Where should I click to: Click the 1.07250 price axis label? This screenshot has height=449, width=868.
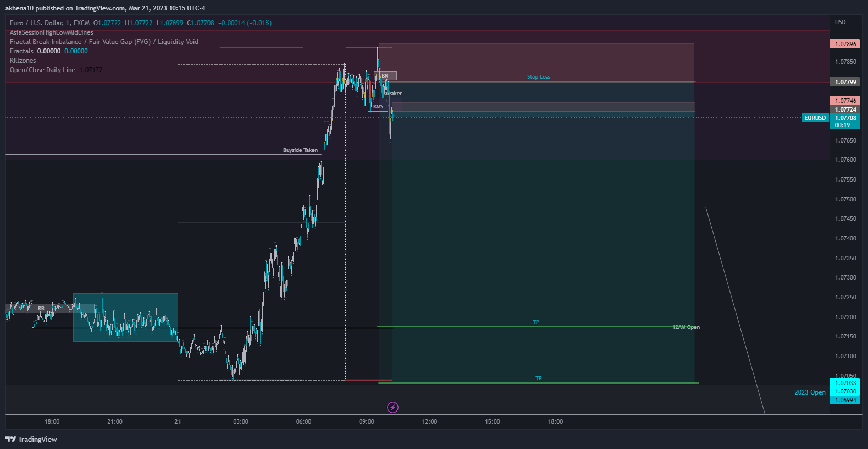click(x=845, y=297)
